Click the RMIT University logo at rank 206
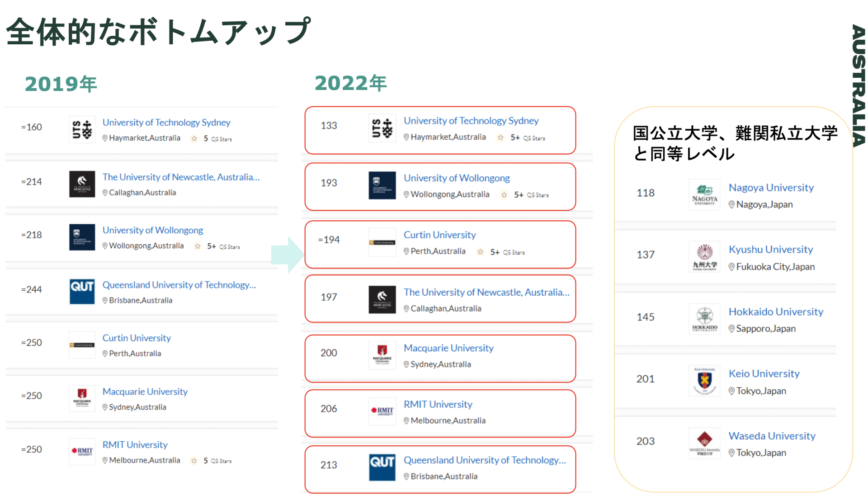This screenshot has height=501, width=868. click(382, 411)
